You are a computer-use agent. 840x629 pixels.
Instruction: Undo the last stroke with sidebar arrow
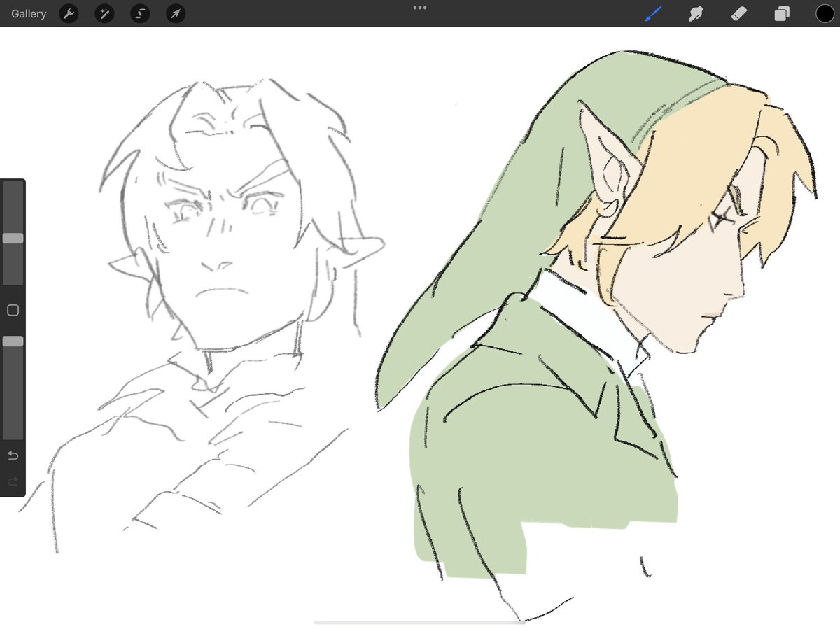(13, 456)
